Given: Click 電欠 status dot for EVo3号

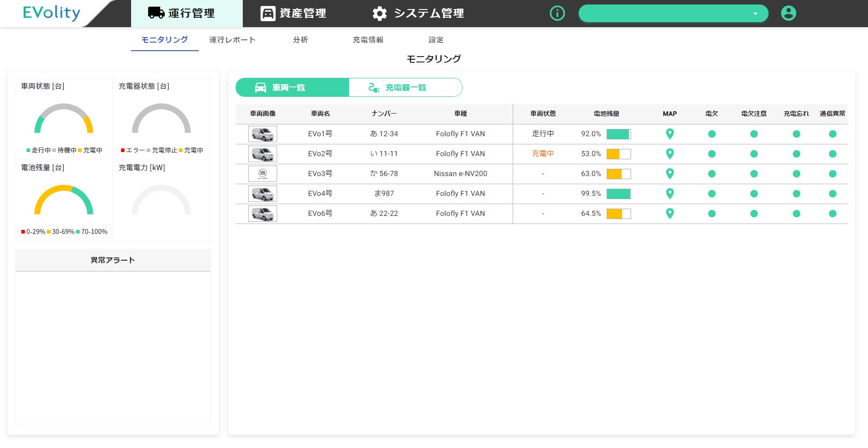Looking at the screenshot, I should pyautogui.click(x=712, y=174).
